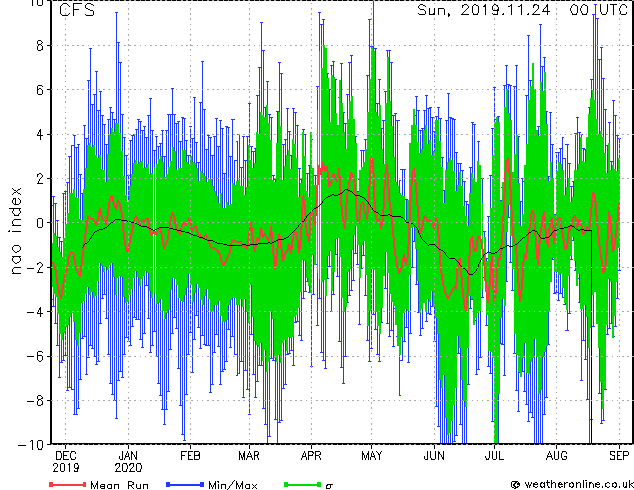This screenshot has width=634, height=490.
Task: Click the y-axis value 0
Action: click(x=40, y=223)
